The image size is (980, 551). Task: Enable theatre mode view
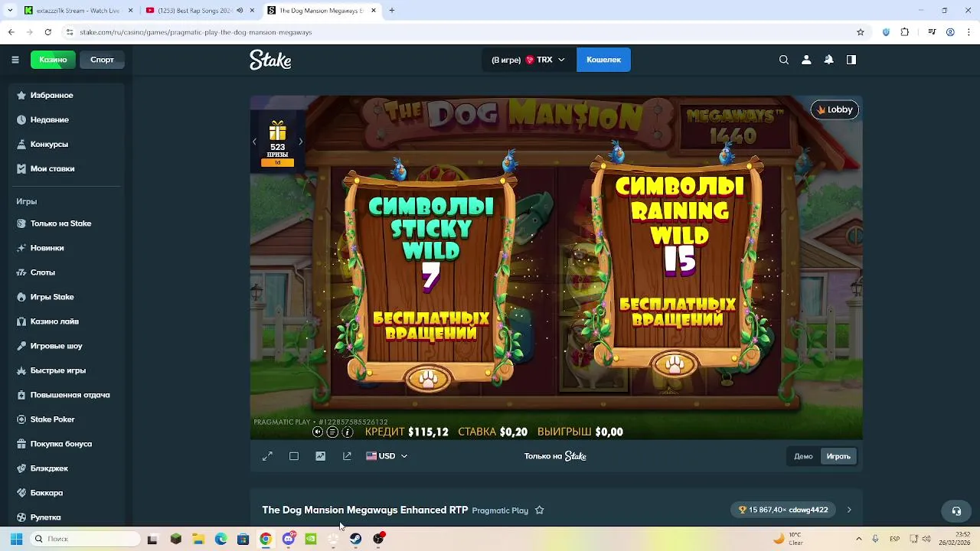tap(294, 456)
